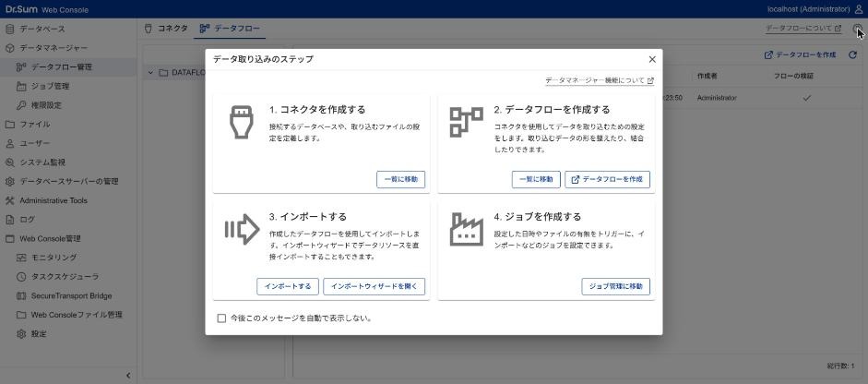Switch to the コネクタ tab
This screenshot has height=384, width=868.
click(166, 29)
